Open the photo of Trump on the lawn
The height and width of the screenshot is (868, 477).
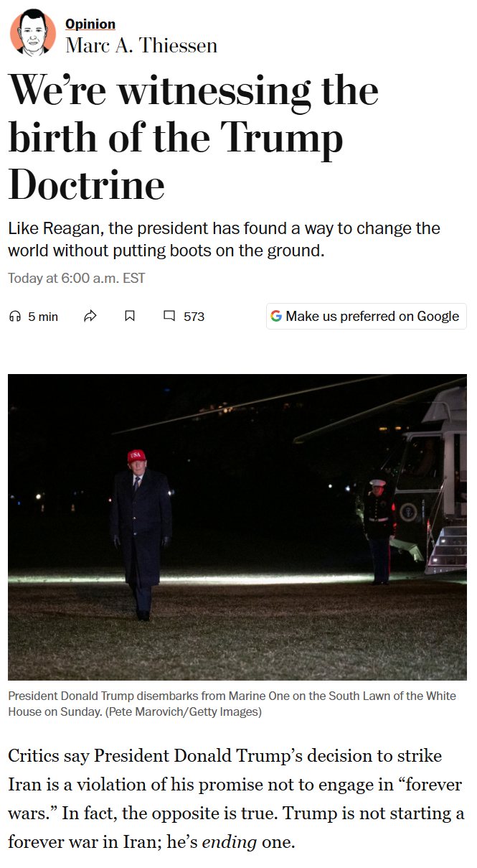tap(237, 527)
